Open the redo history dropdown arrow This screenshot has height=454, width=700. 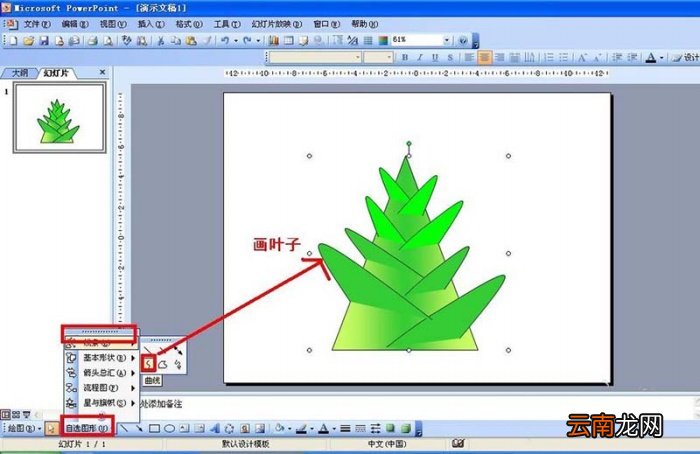tap(258, 41)
